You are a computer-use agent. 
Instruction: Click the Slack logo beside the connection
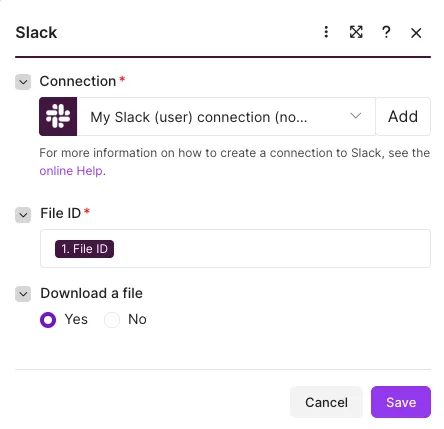point(58,116)
